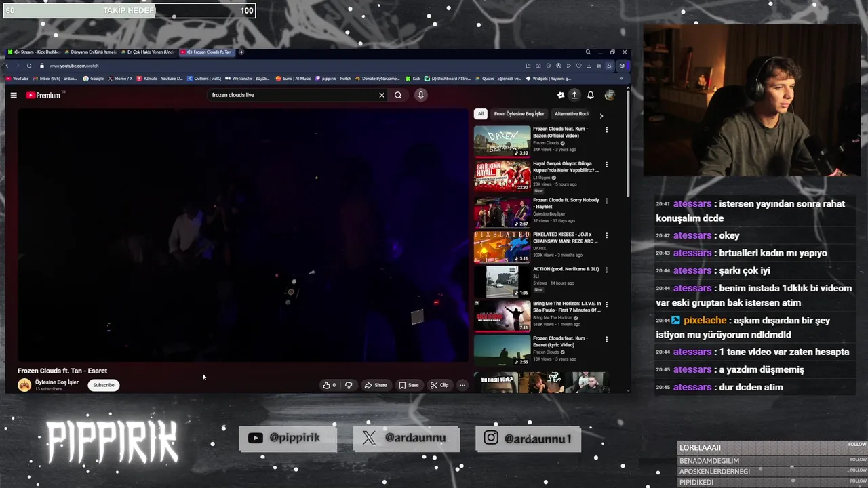The width and height of the screenshot is (868, 488).
Task: Open the Y2mate bookmark
Action: (159, 79)
